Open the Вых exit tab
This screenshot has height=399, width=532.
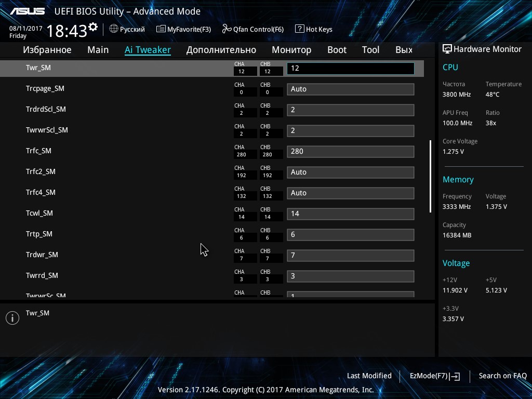click(x=404, y=50)
